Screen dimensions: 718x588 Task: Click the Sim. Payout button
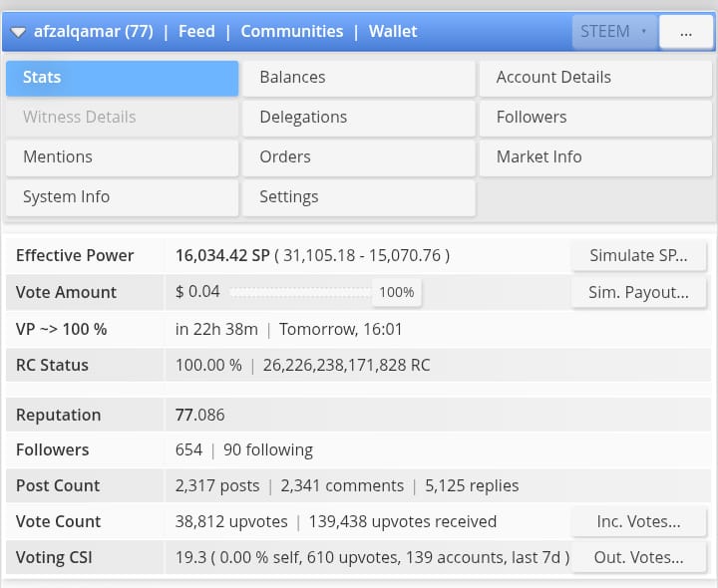[x=638, y=292]
